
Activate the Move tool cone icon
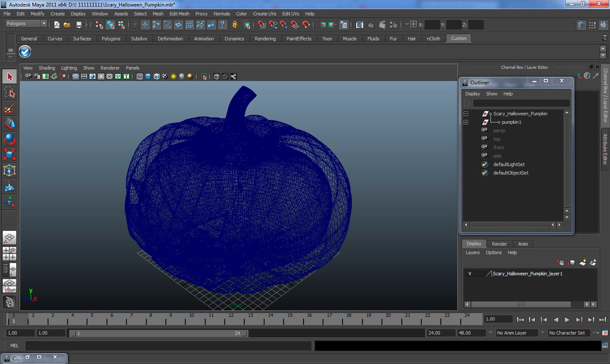pos(9,124)
